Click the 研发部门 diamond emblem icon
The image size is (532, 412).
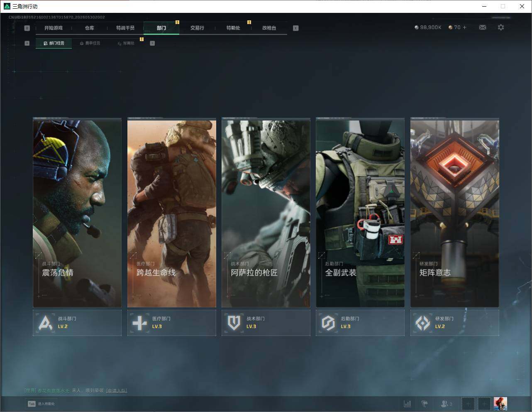click(422, 323)
